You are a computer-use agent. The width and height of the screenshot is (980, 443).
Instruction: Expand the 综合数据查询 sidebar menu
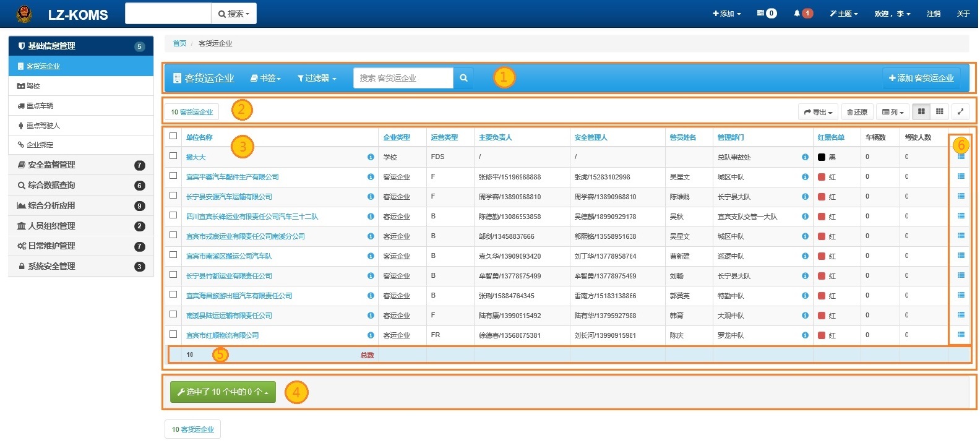point(81,185)
